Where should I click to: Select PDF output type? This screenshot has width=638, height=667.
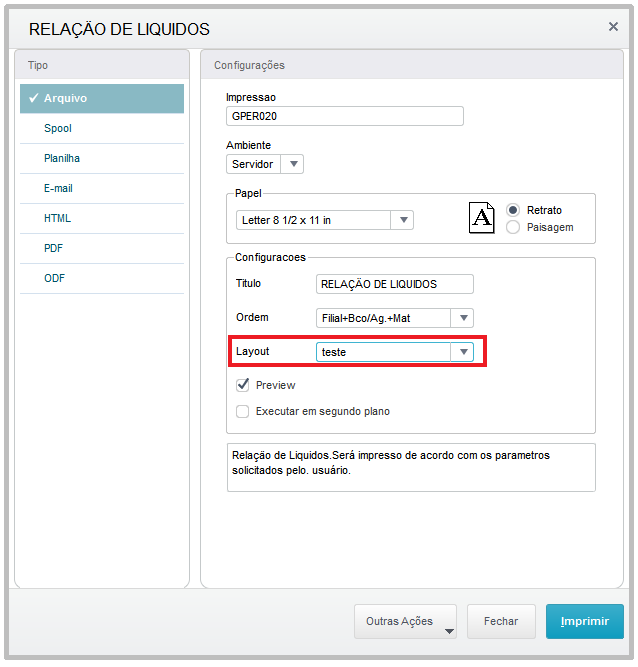tap(102, 248)
